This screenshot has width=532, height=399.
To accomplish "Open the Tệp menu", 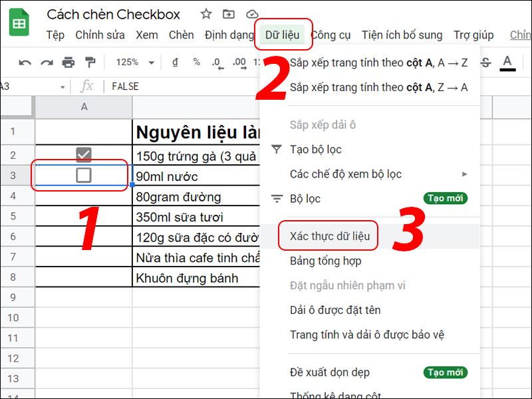I will (x=55, y=35).
